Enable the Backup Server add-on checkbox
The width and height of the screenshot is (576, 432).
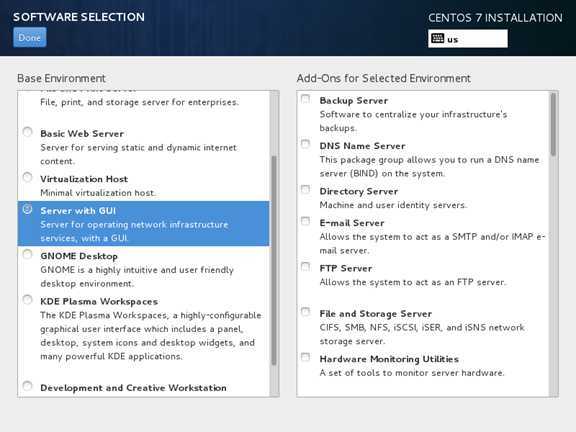pyautogui.click(x=306, y=99)
